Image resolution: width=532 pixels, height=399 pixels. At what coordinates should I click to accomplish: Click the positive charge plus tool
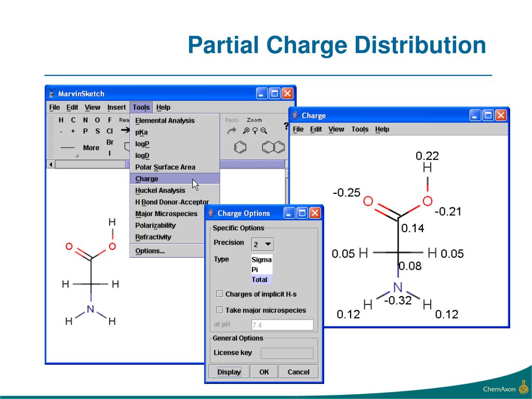pyautogui.click(x=73, y=131)
